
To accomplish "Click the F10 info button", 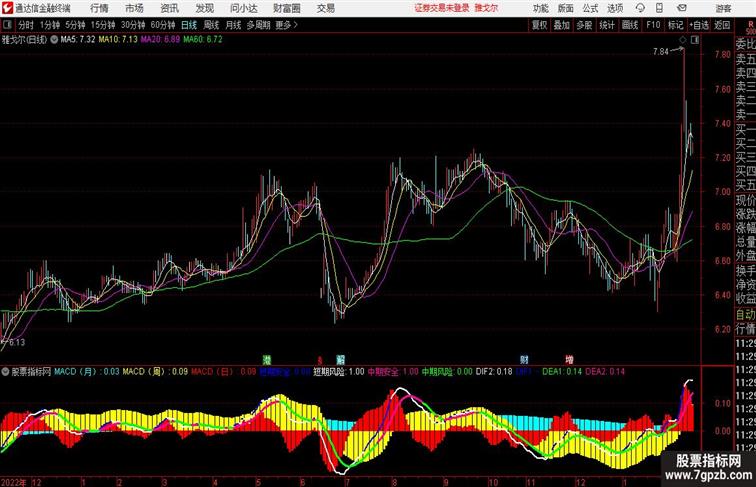I will [653, 25].
